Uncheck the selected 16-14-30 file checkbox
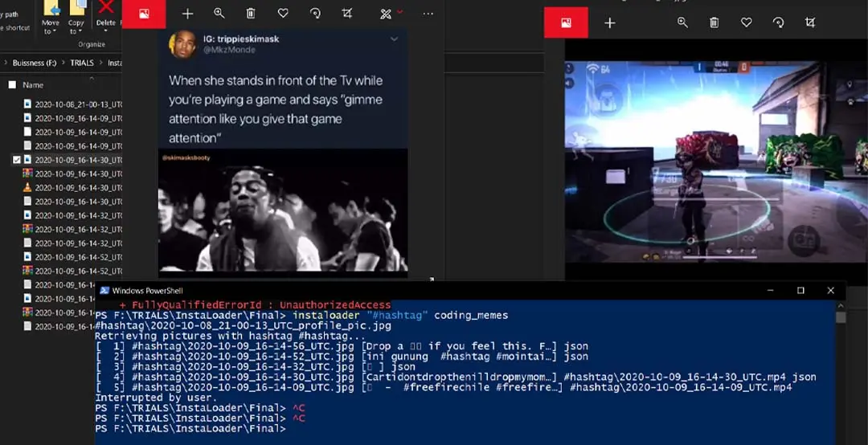The height and width of the screenshot is (445, 868). pos(17,160)
